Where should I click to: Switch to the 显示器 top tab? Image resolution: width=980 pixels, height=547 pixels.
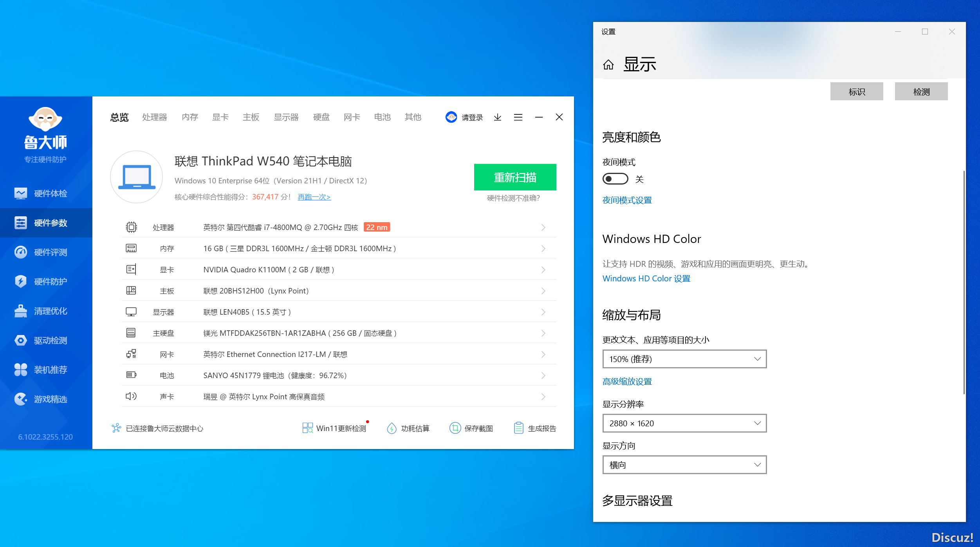(286, 117)
